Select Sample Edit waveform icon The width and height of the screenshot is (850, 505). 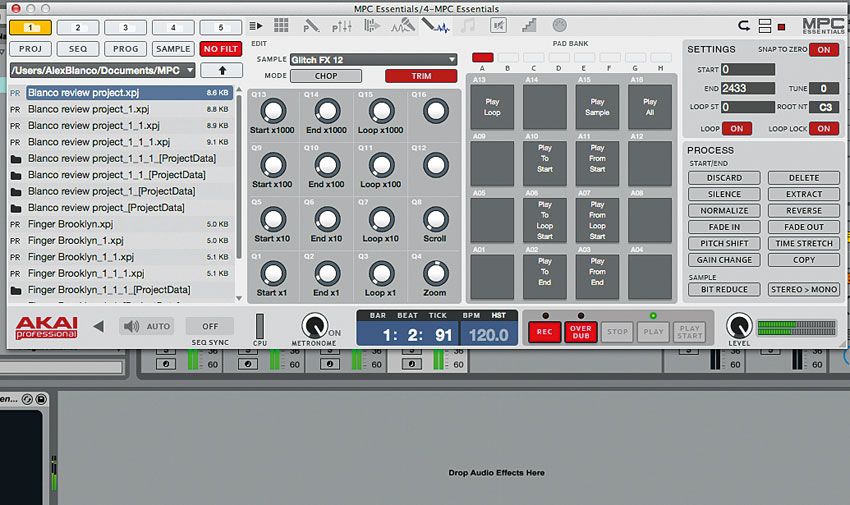435,25
